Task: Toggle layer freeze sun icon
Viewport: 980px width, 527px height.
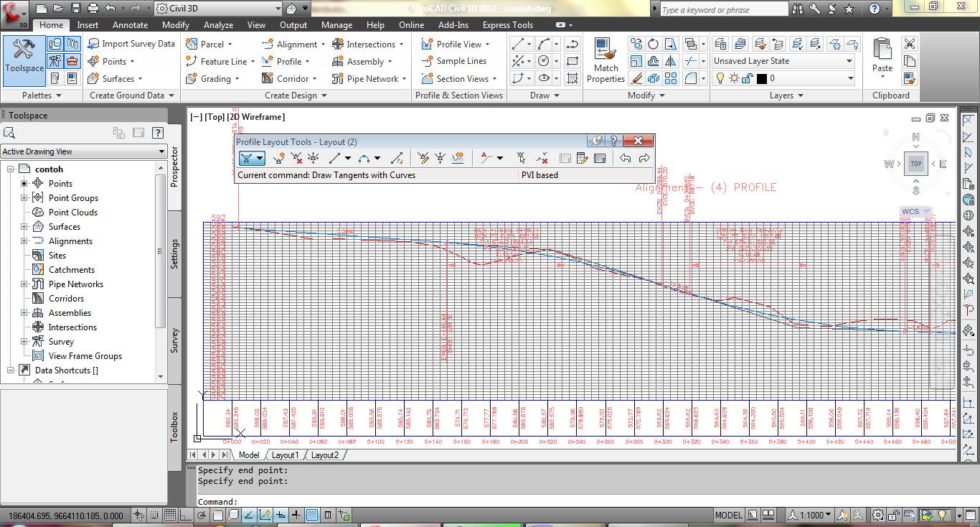Action: (x=733, y=78)
